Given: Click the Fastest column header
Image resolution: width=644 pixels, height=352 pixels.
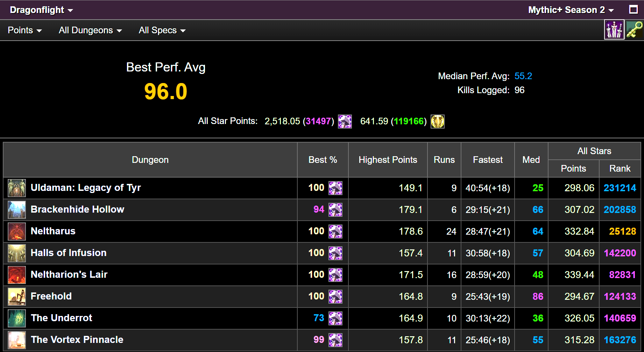Looking at the screenshot, I should [x=488, y=160].
